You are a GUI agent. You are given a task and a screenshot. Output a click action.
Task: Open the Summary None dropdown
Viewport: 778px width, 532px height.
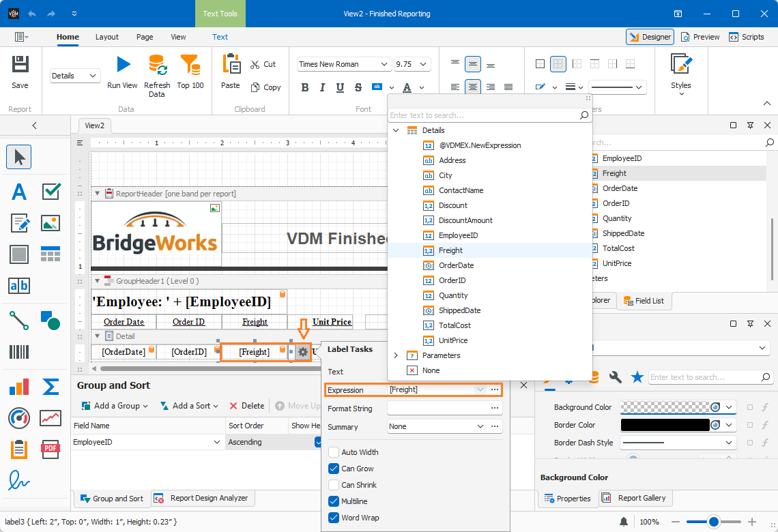click(480, 426)
